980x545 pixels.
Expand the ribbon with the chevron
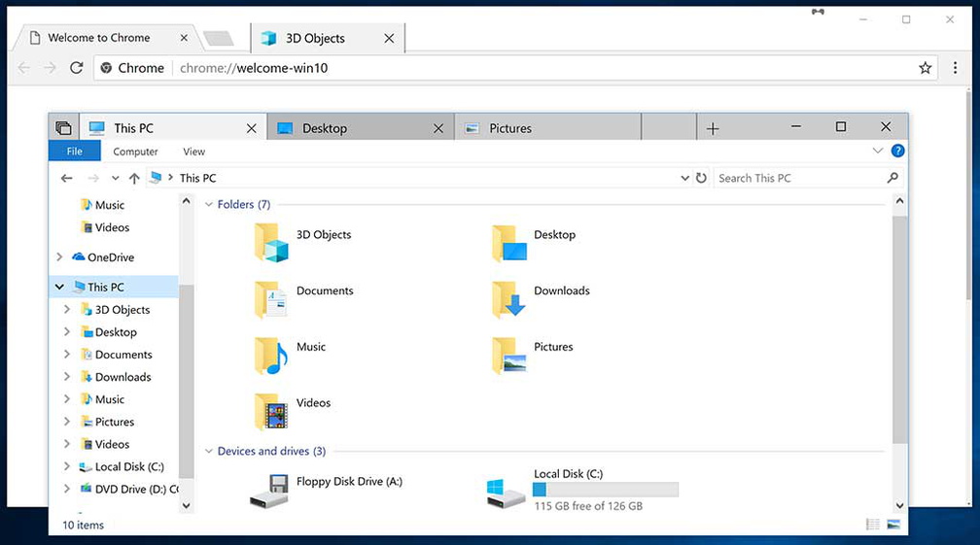click(x=878, y=151)
